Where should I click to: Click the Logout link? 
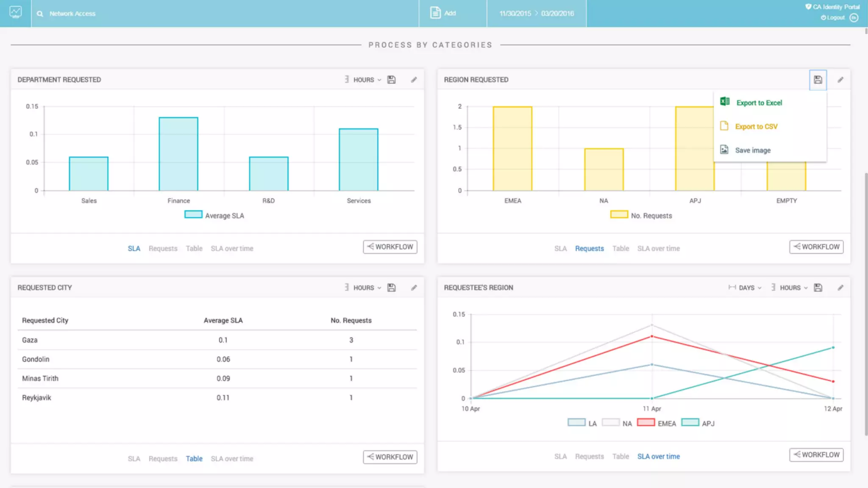pos(835,18)
